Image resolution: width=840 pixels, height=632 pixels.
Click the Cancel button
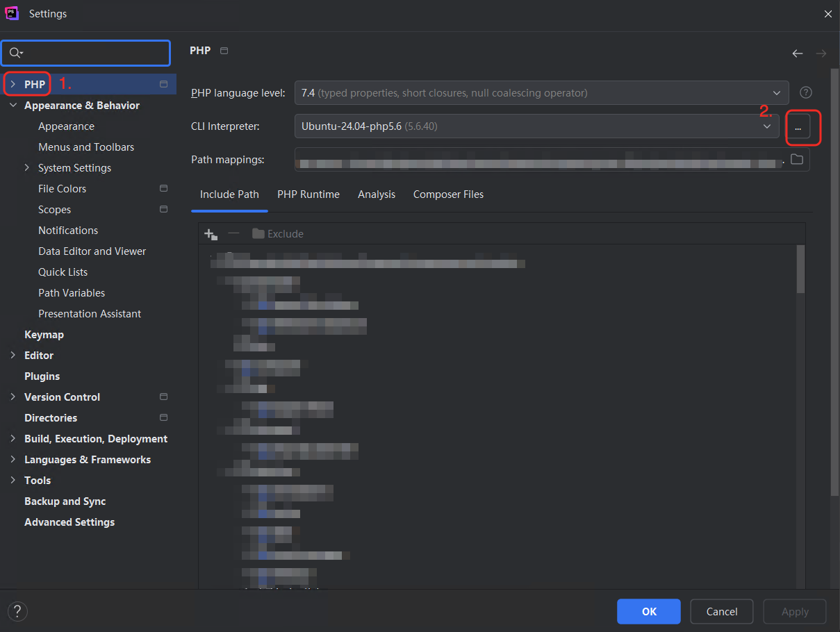point(722,611)
